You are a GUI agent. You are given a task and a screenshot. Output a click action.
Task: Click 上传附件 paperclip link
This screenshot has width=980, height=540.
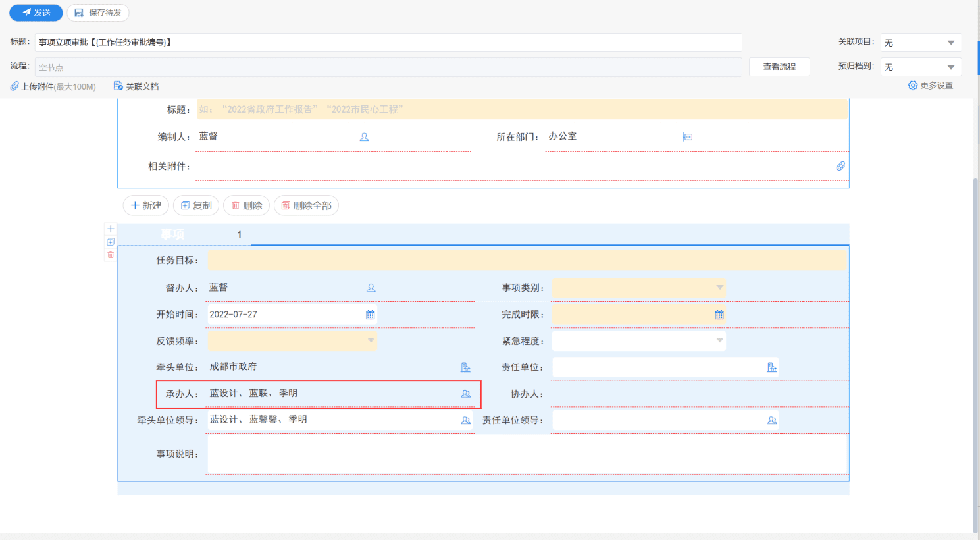(x=53, y=86)
